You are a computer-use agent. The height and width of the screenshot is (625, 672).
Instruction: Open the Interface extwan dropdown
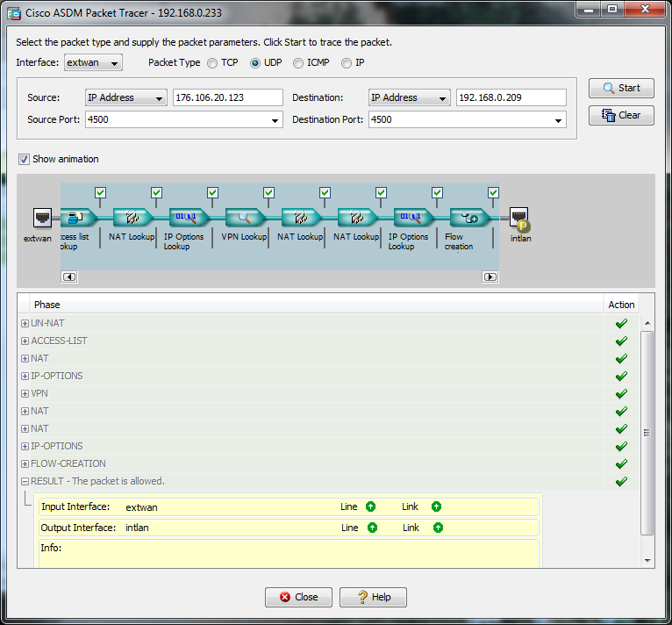point(93,62)
